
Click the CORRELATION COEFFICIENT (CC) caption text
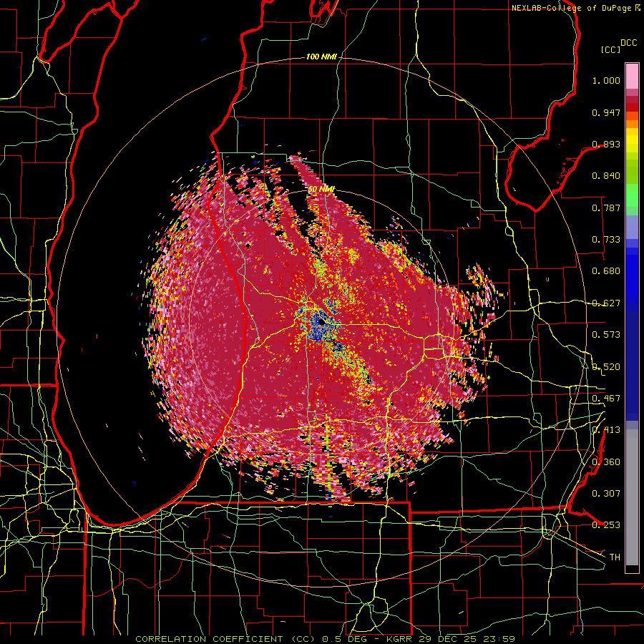225,639
